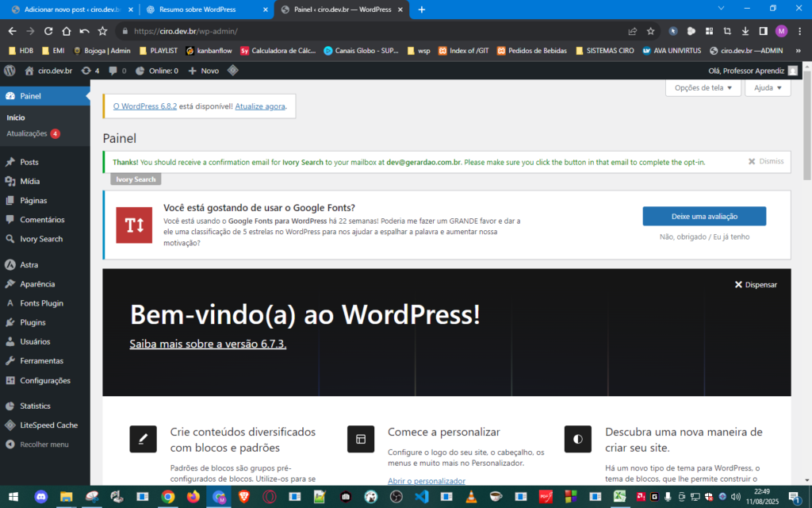Viewport: 812px width, 508px height.
Task: Dismiss the Ivory Search notice
Action: coord(766,161)
